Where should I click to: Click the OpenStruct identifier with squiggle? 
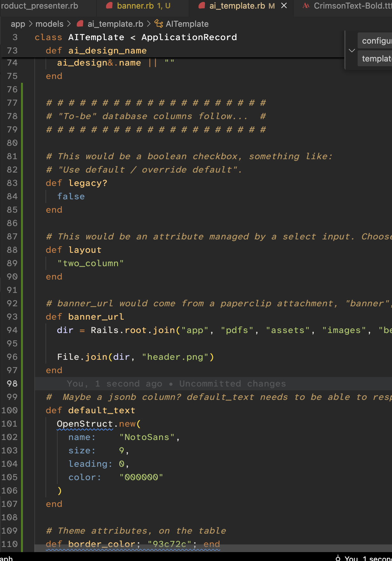(x=85, y=424)
